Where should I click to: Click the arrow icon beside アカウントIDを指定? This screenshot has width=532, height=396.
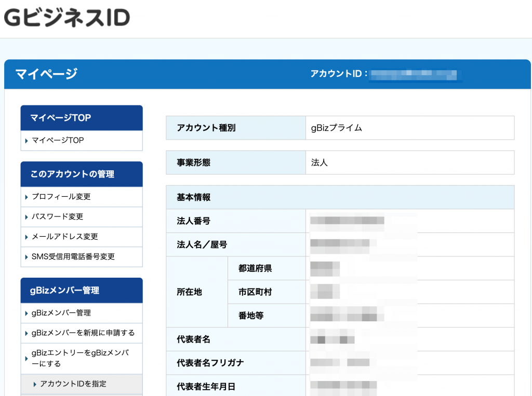(x=35, y=384)
